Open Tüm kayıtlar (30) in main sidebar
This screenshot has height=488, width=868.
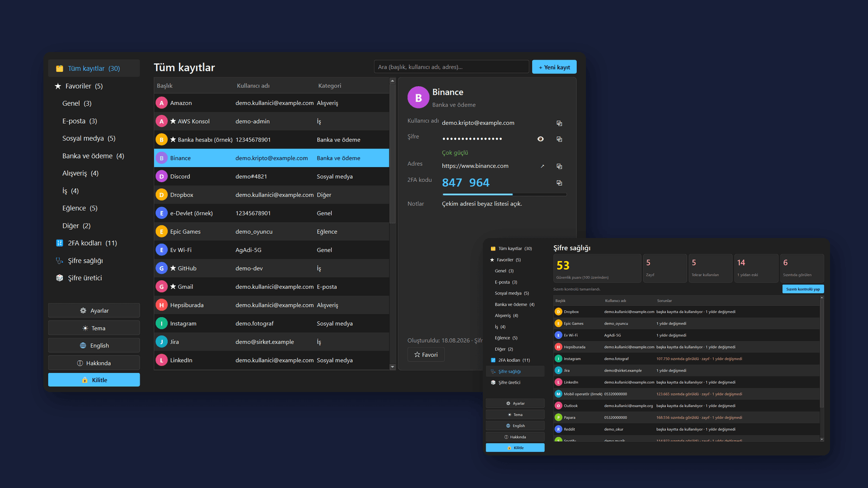point(94,68)
